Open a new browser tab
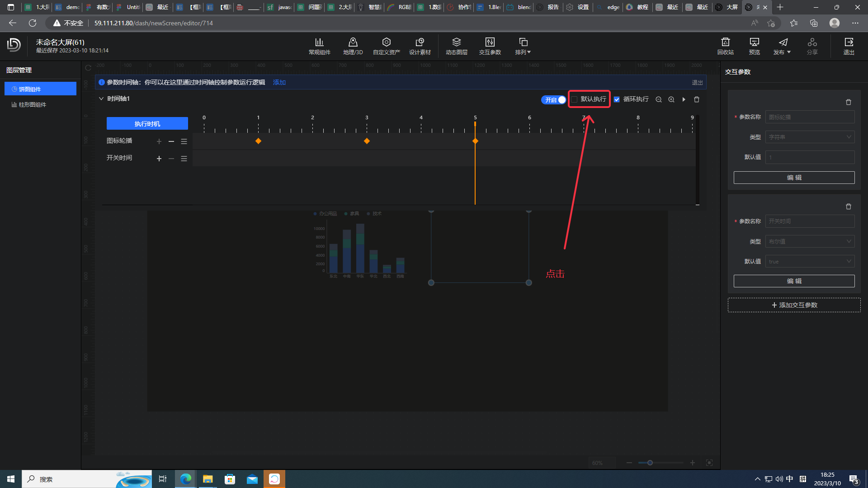The width and height of the screenshot is (868, 488). 780,7
